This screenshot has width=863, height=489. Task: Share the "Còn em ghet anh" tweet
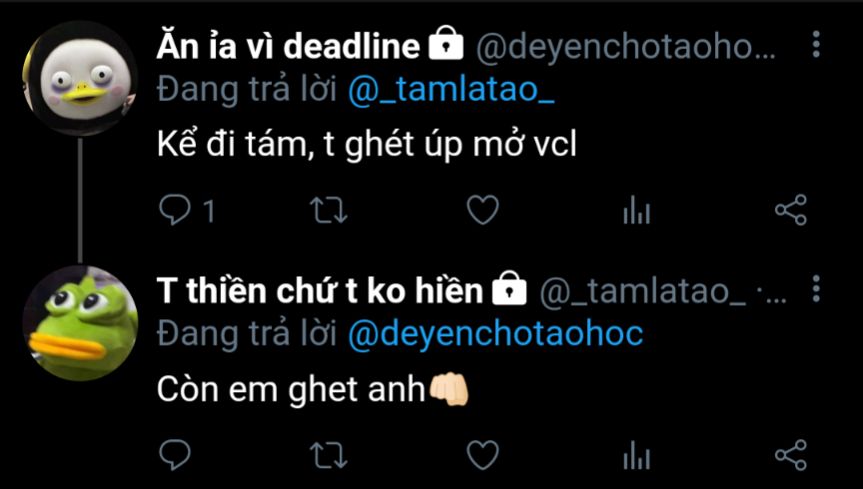coord(791,455)
